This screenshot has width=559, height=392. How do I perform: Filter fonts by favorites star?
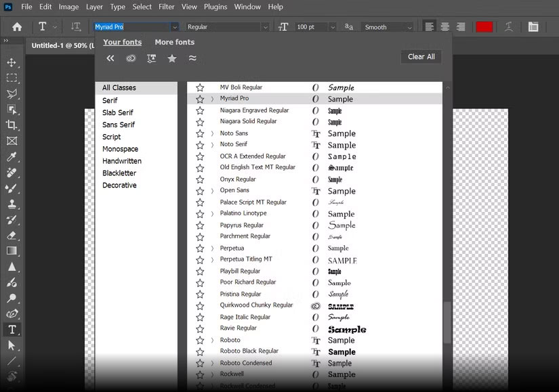(x=171, y=58)
